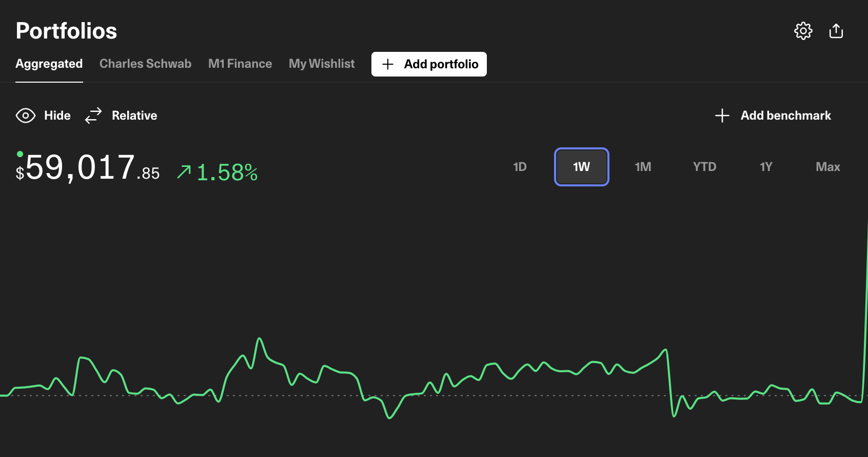Viewport: 868px width, 457px height.
Task: Click the green live indicator dot
Action: [20, 154]
